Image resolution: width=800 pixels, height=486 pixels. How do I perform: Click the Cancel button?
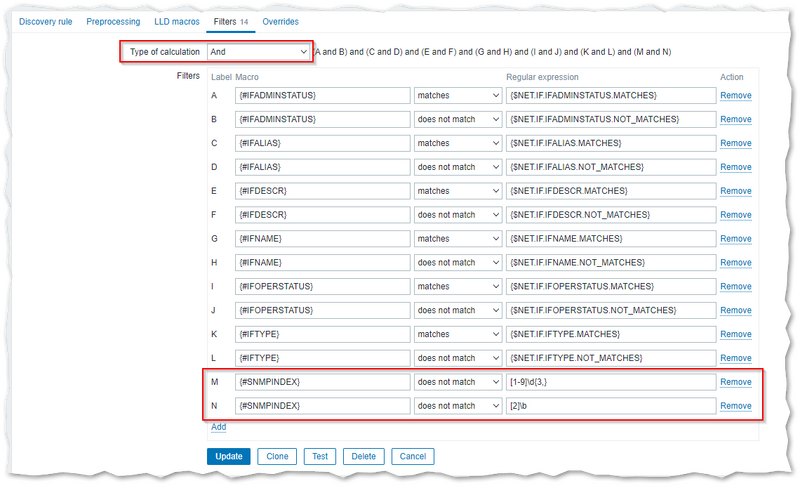point(413,456)
